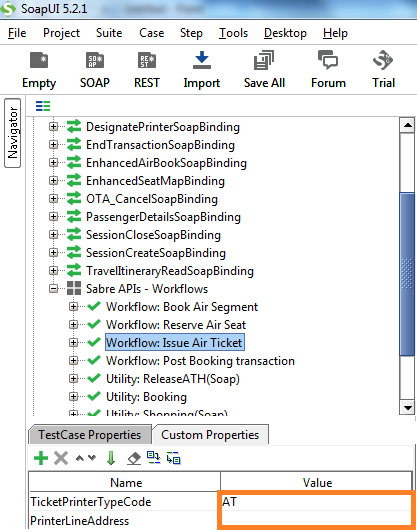The width and height of the screenshot is (417, 532).
Task: Expand SessionCreateSoapBinding node
Action: (x=53, y=252)
